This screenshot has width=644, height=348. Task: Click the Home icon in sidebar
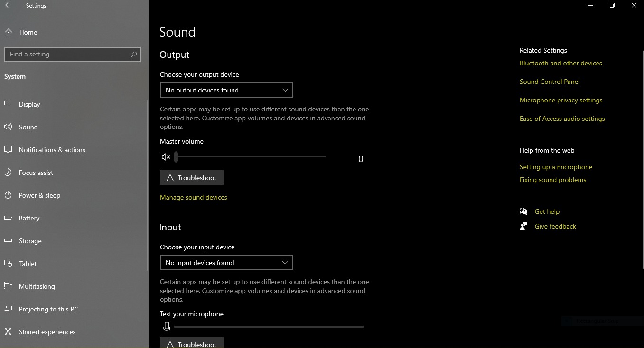point(8,32)
